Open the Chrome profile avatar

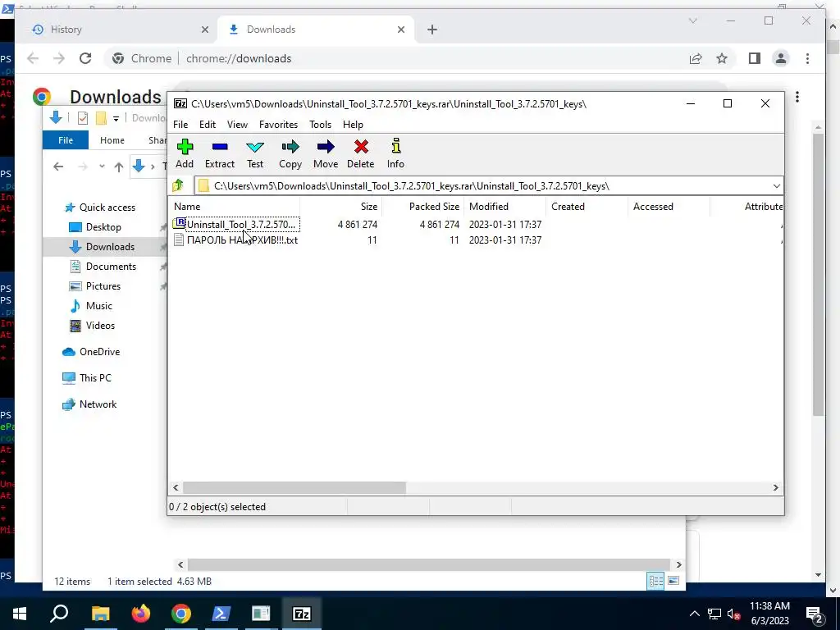(781, 58)
